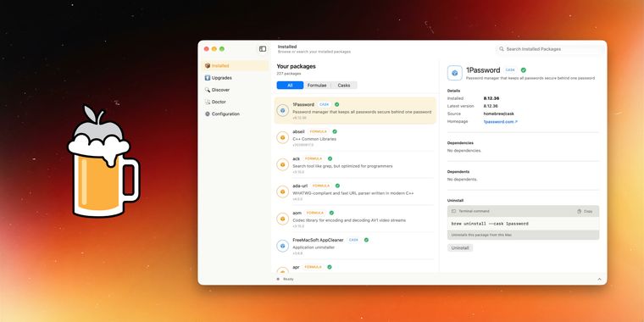The width and height of the screenshot is (644, 322).
Task: Click green check beside FreeMacSoft AppCleaner
Action: [366, 240]
